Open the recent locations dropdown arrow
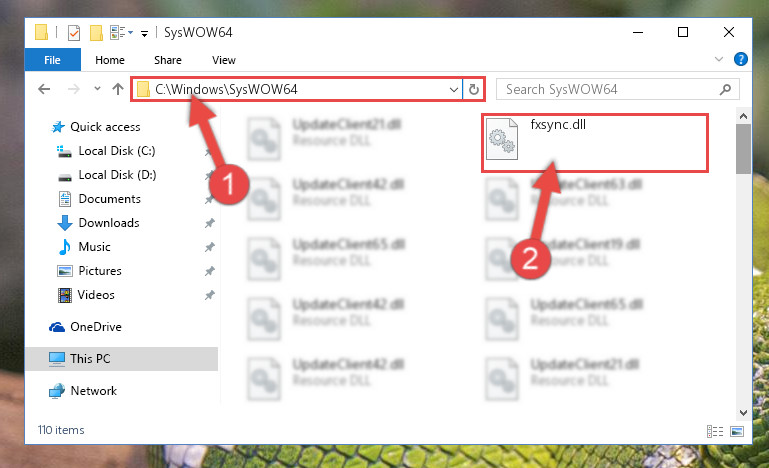Screen dimensions: 769x468 [97, 89]
